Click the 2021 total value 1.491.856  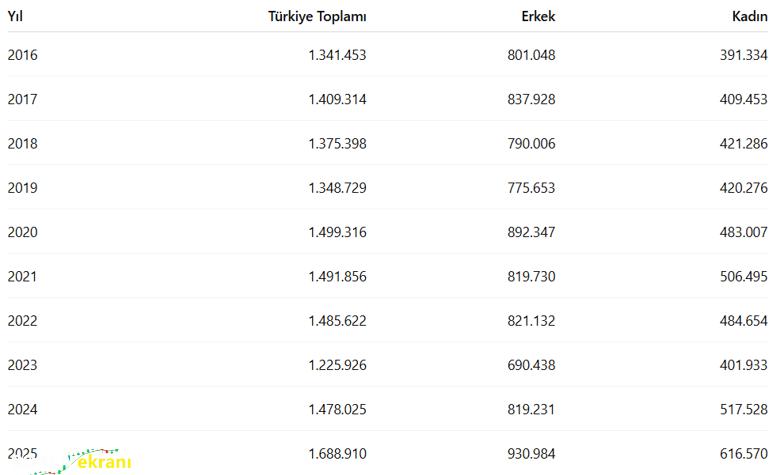337,276
